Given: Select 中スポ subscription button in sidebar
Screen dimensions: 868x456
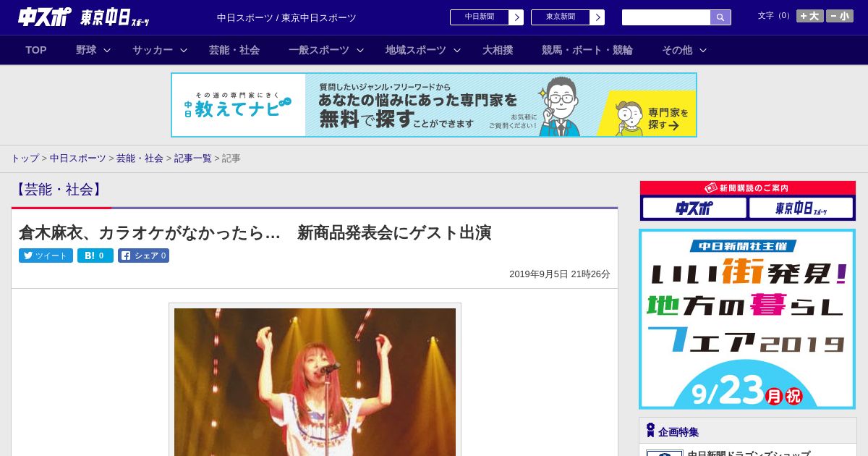Looking at the screenshot, I should [694, 208].
